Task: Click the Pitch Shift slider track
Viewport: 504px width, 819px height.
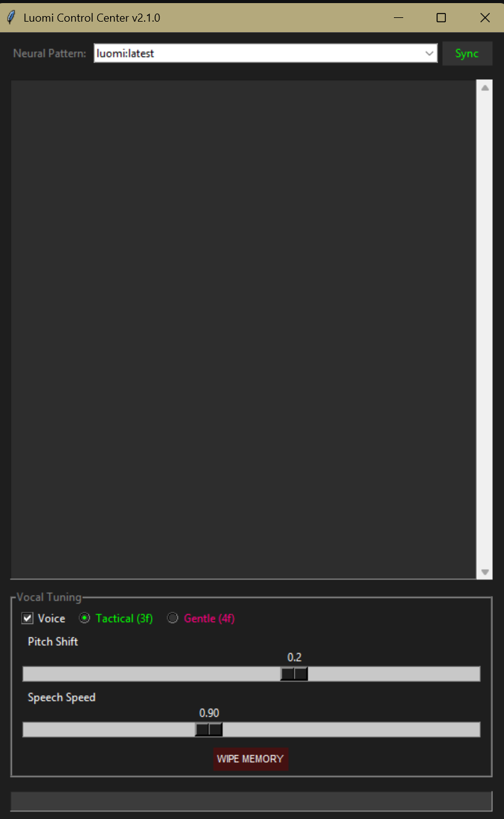Action: click(251, 674)
